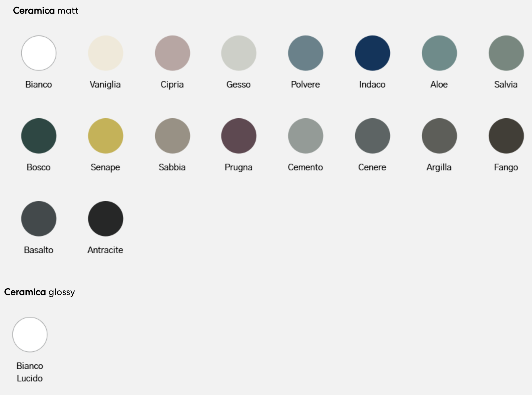The height and width of the screenshot is (395, 532).
Task: Choose the Senape mustard yellow swatch
Action: [106, 136]
